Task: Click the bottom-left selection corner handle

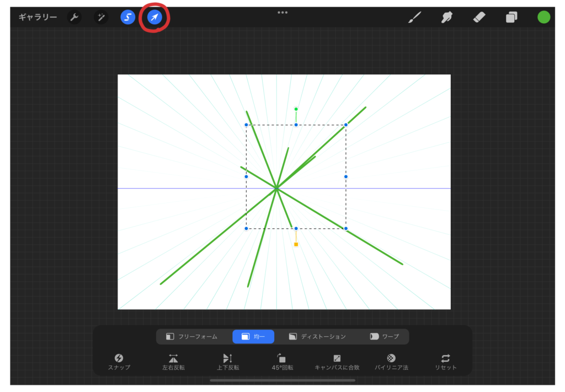Action: (x=247, y=229)
